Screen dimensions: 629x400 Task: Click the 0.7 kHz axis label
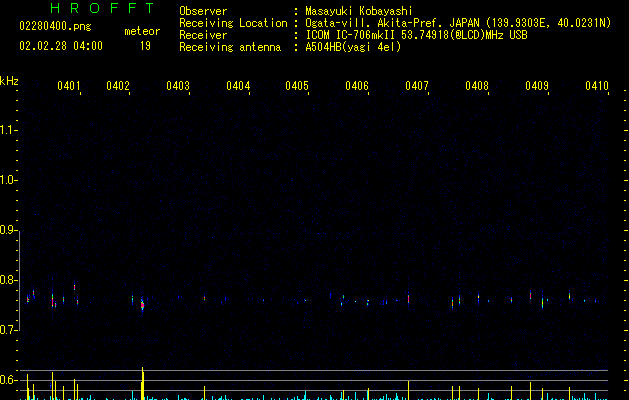coord(8,330)
